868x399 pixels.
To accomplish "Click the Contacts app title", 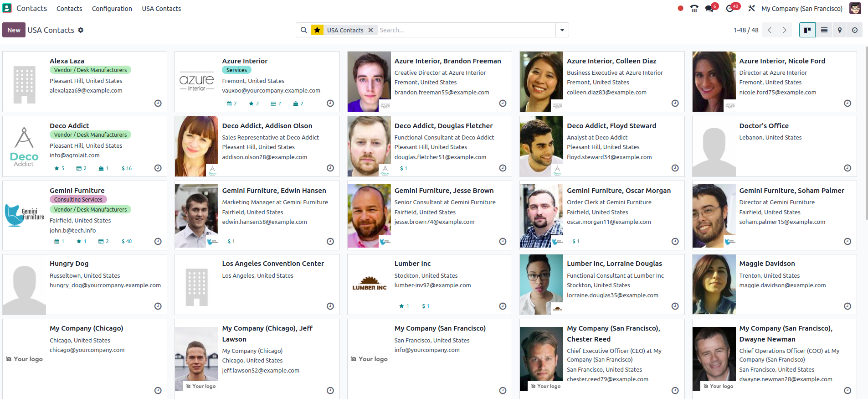I will [31, 8].
